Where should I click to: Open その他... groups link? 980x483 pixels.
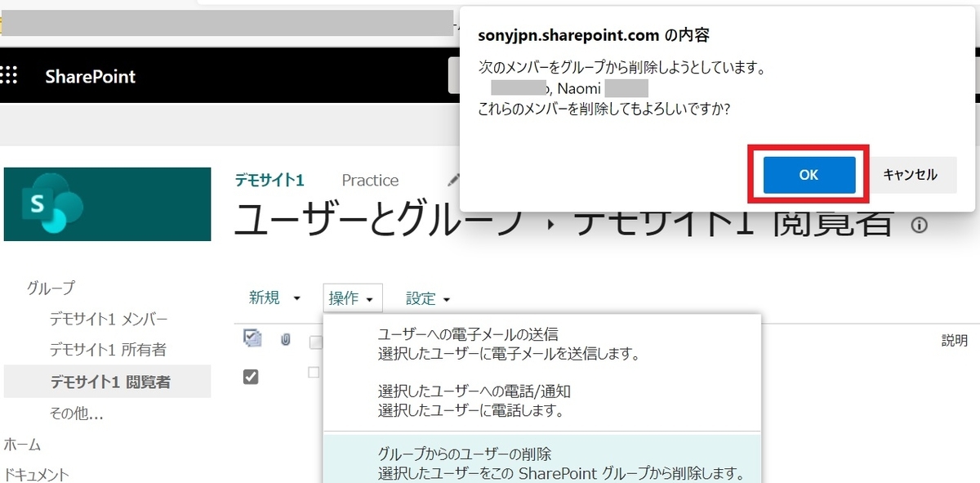76,414
